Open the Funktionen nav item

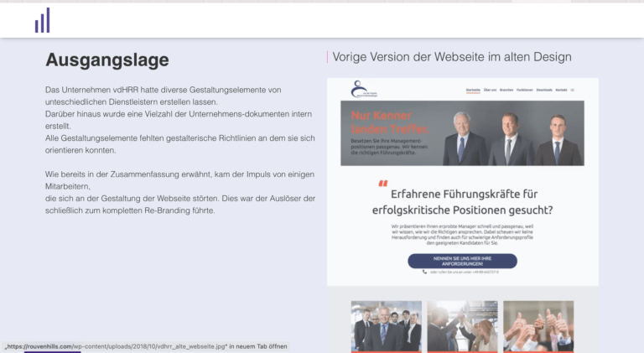point(525,90)
